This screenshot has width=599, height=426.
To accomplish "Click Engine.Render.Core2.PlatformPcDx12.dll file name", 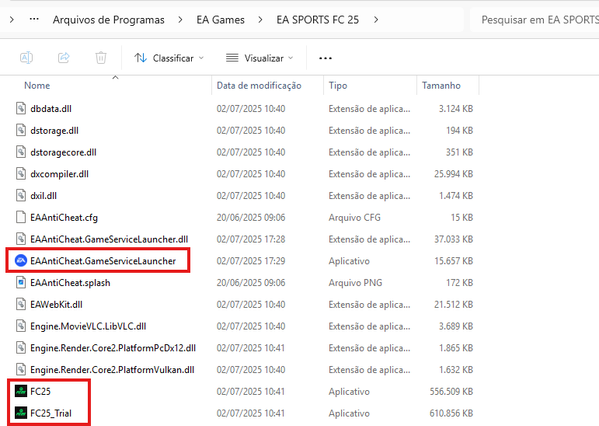I will 113,348.
